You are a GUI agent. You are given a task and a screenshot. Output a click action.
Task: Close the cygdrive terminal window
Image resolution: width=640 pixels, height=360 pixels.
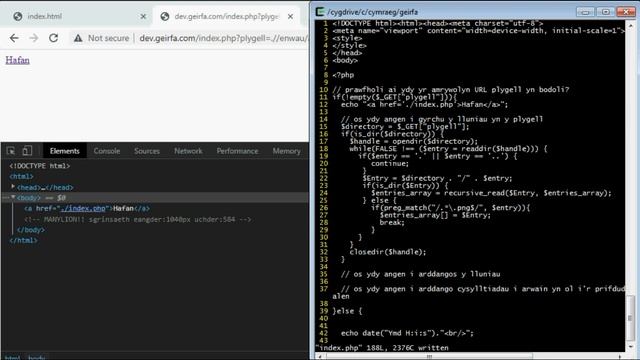point(626,12)
